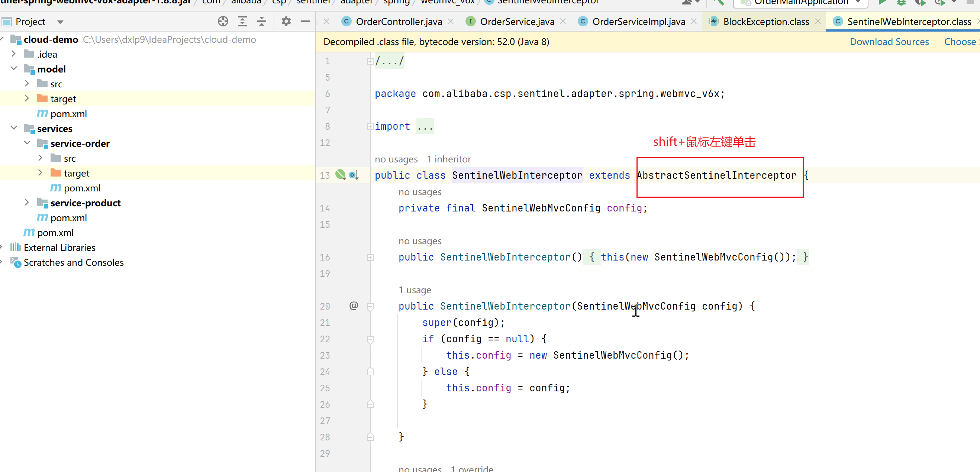
Task: Toggle fold for the header comment on line 1
Action: pyautogui.click(x=370, y=61)
